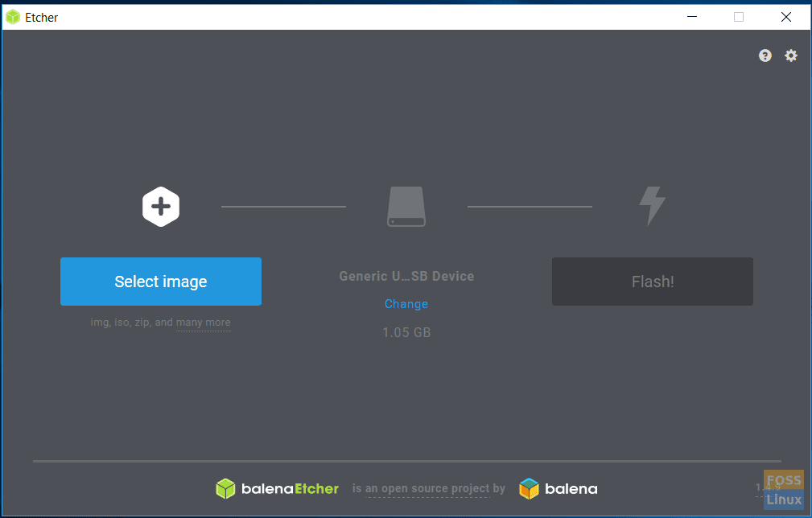Maximize the Etcher window
Viewport: 812px width, 518px height.
click(x=739, y=17)
